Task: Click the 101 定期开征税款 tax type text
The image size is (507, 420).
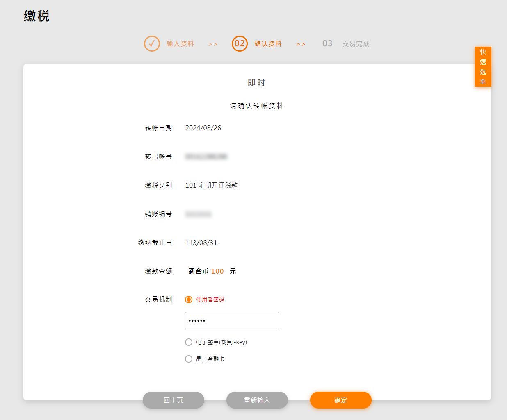Action: pos(211,185)
